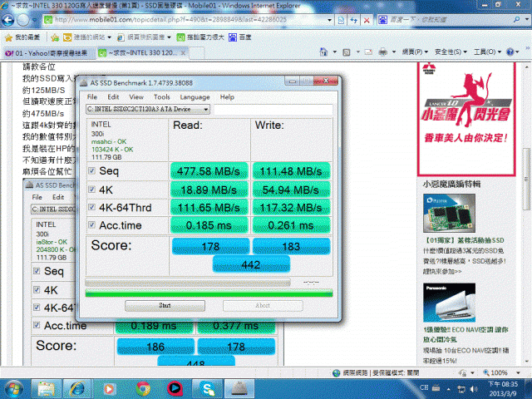Open Skype from the taskbar
The width and height of the screenshot is (532, 399).
point(208,389)
